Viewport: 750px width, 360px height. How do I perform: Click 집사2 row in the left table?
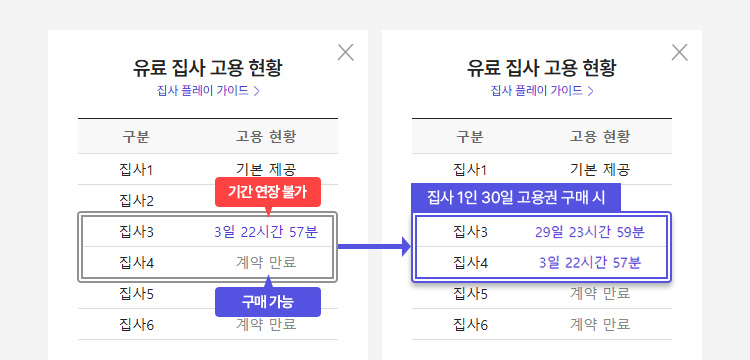pos(208,200)
